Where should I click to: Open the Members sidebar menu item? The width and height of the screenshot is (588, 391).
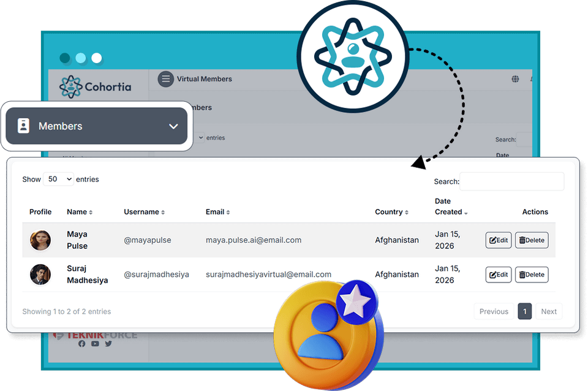[x=96, y=126]
